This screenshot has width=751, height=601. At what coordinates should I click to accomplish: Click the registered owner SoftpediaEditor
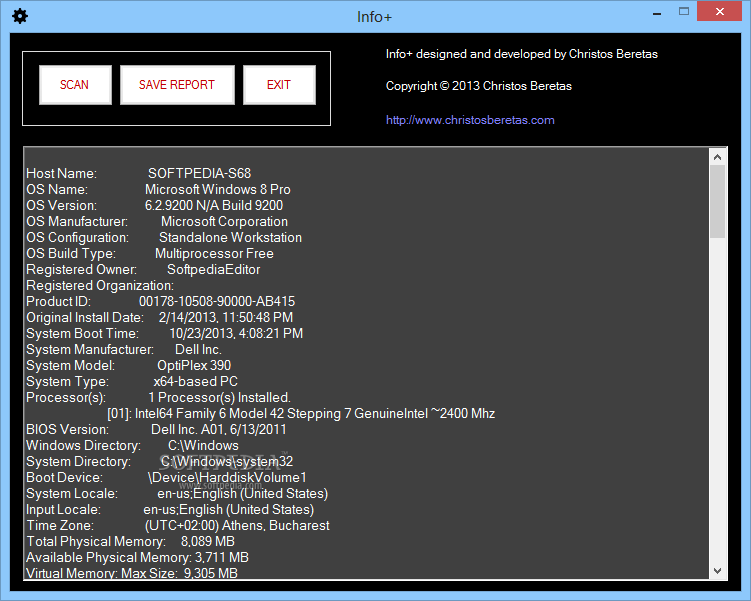click(214, 270)
